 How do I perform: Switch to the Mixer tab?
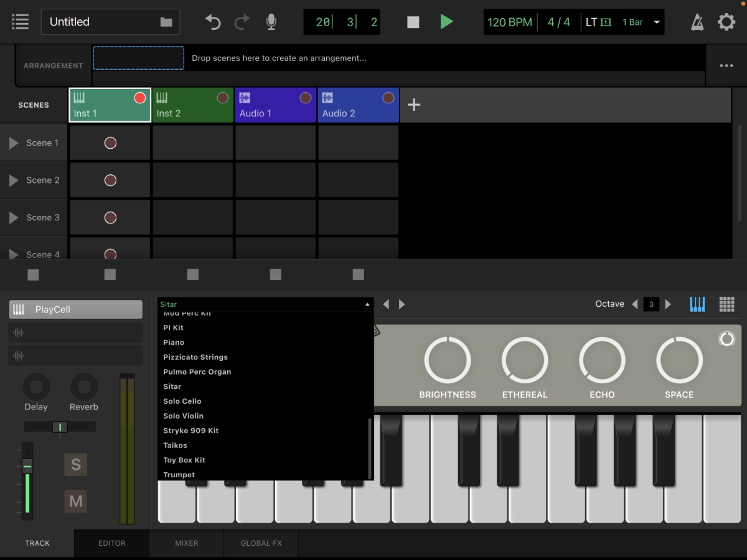click(x=186, y=543)
